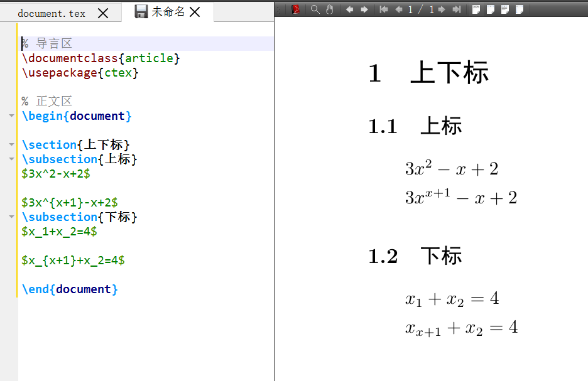This screenshot has height=381, width=588.
Task: Click the \end{document} line
Action: tap(70, 289)
